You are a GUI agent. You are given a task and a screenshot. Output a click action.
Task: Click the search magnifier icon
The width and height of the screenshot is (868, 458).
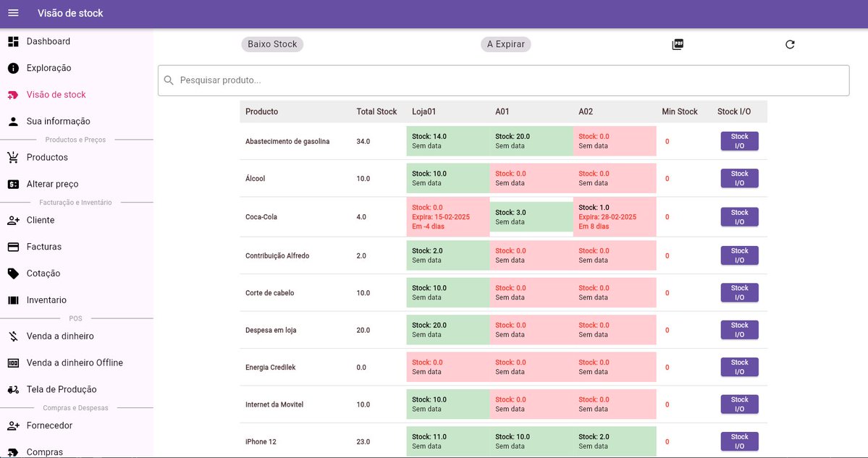point(169,81)
